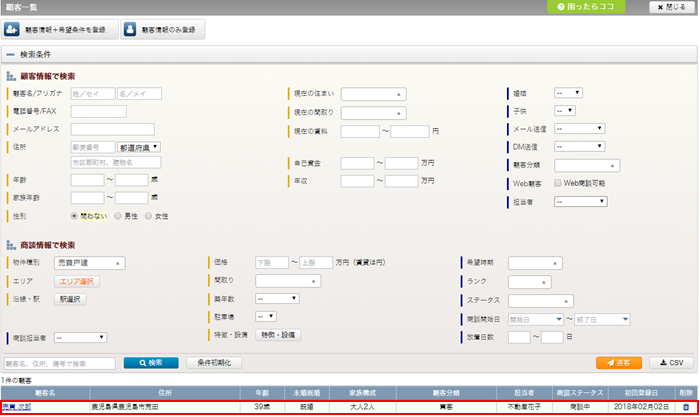Click the 郵便番号 input field
Viewport: 700px width, 417px height.
93,147
